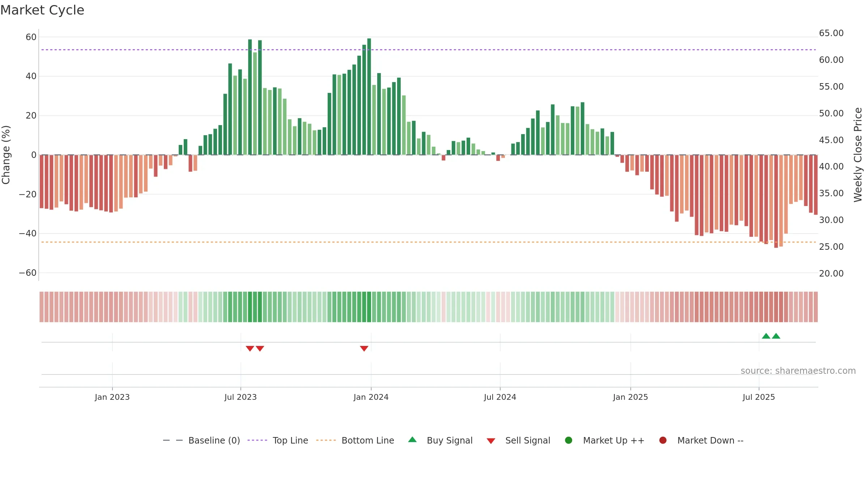Click the sell signal marker before Jan 2024
The width and height of the screenshot is (868, 488).
364,348
